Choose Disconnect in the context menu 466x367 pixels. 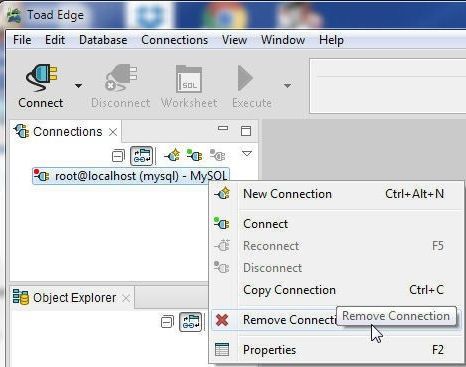point(336,268)
